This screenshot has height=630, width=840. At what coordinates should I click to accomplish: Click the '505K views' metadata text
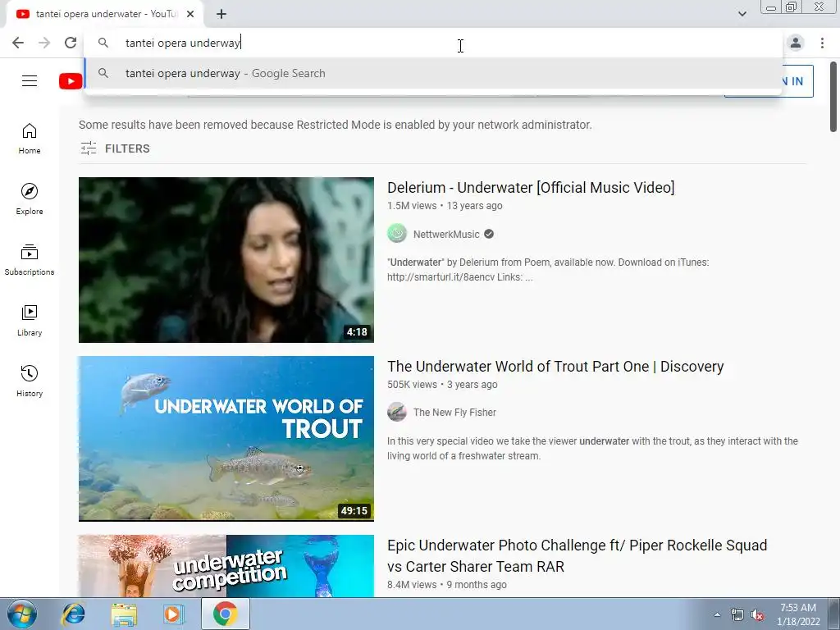412,385
